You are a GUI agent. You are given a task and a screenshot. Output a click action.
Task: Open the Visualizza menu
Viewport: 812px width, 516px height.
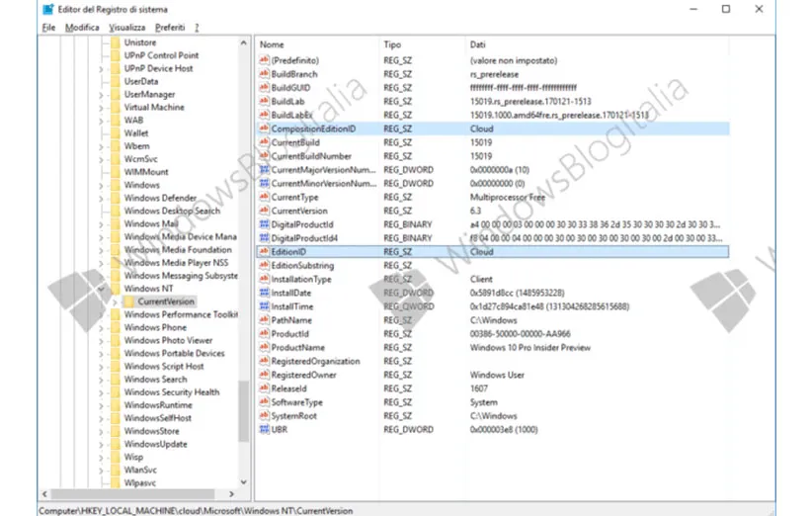tap(126, 28)
